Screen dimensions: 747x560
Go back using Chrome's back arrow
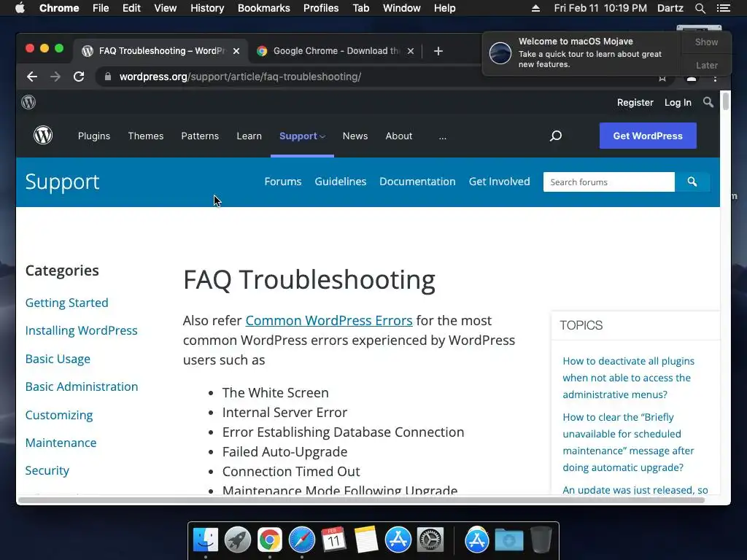(32, 77)
